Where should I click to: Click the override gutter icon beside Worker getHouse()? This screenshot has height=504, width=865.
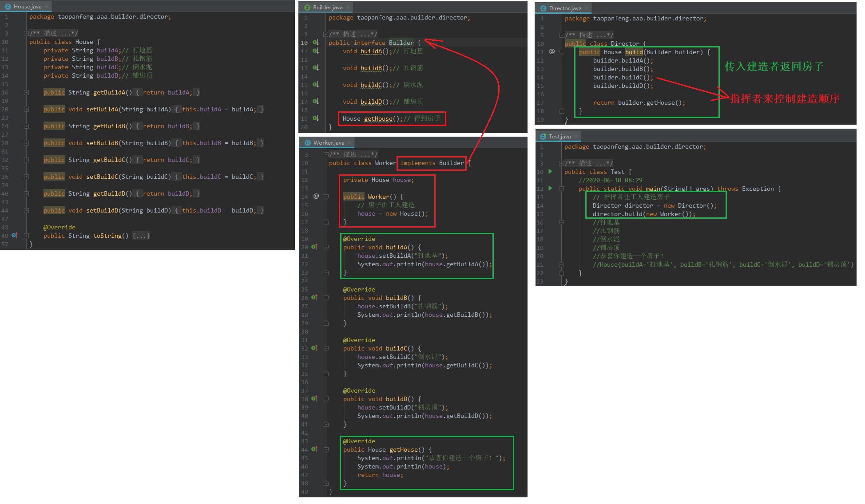[314, 449]
